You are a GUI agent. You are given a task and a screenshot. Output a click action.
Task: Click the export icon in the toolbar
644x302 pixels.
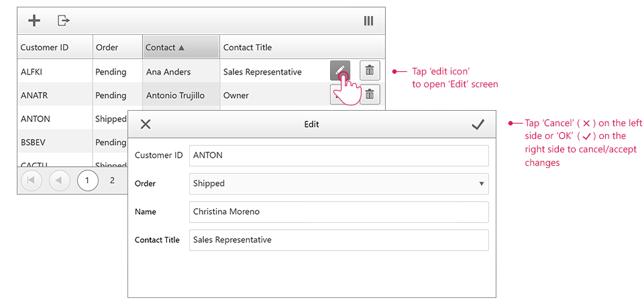63,21
